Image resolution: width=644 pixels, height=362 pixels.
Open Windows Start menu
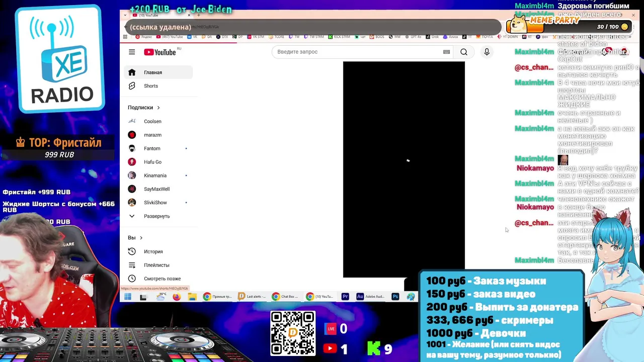(x=128, y=297)
